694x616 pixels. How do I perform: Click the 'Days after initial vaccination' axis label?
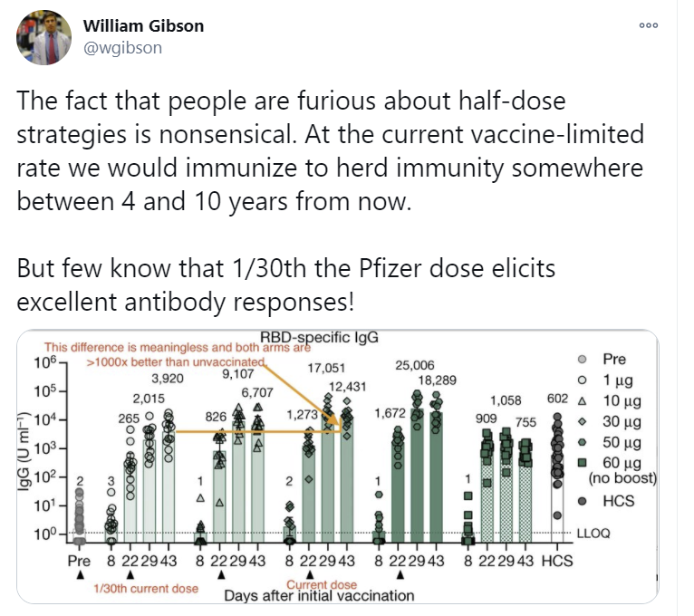point(318,596)
